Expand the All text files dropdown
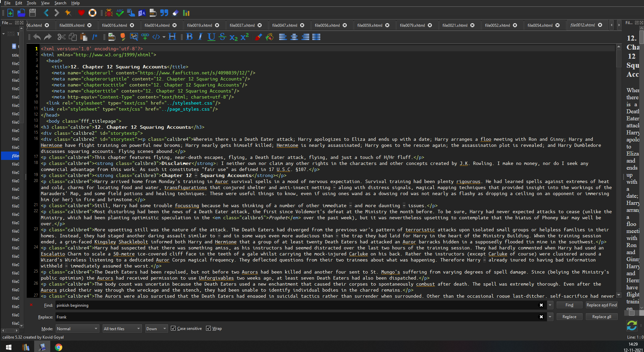The width and height of the screenshot is (644, 352). (x=122, y=329)
